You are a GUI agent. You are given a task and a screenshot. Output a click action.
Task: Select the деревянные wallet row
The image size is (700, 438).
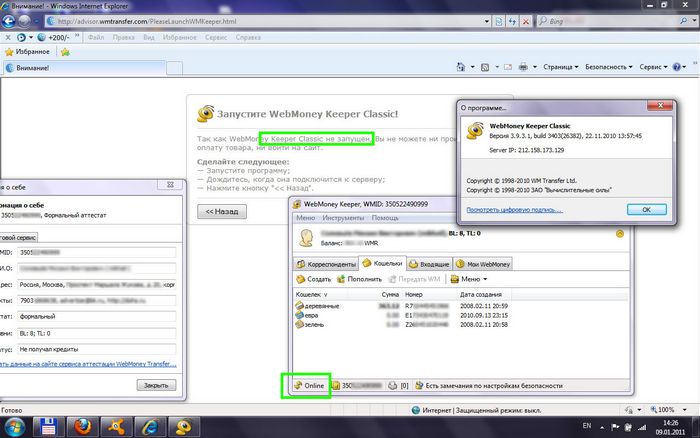point(322,305)
